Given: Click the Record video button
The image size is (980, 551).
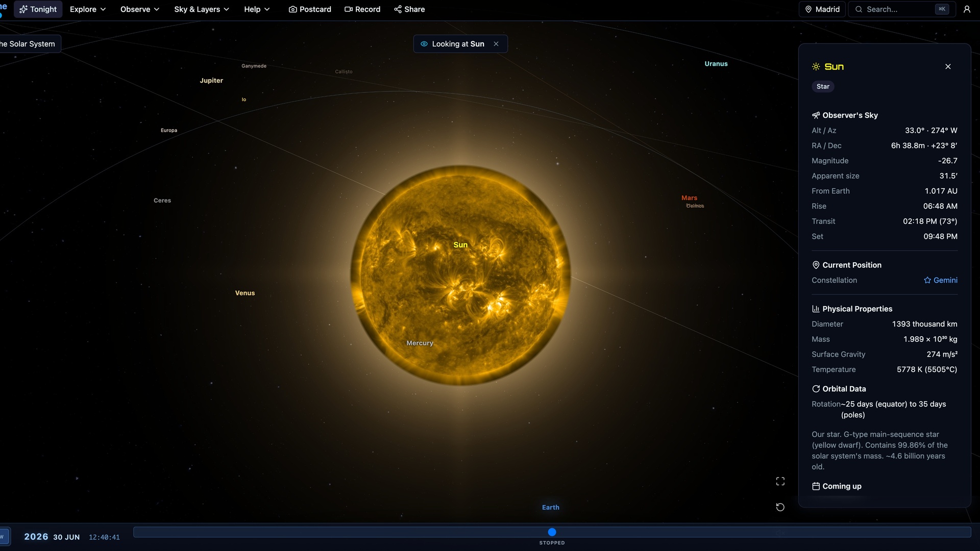Looking at the screenshot, I should [x=362, y=9].
